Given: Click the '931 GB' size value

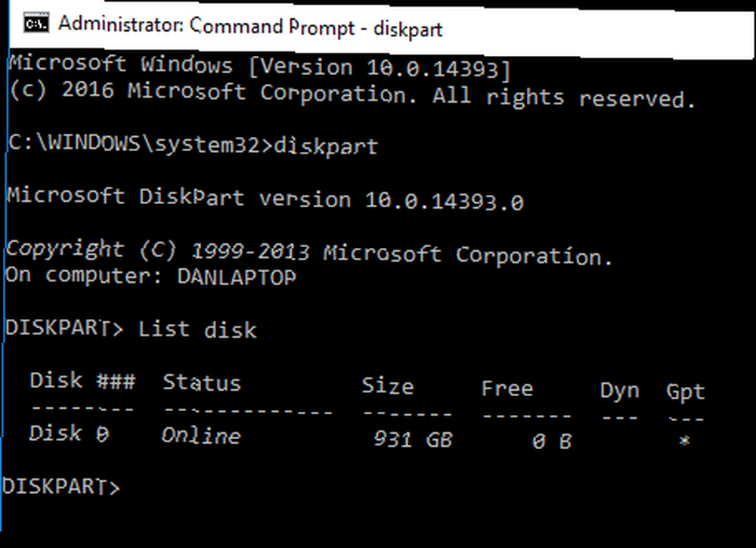Looking at the screenshot, I should coord(414,439).
